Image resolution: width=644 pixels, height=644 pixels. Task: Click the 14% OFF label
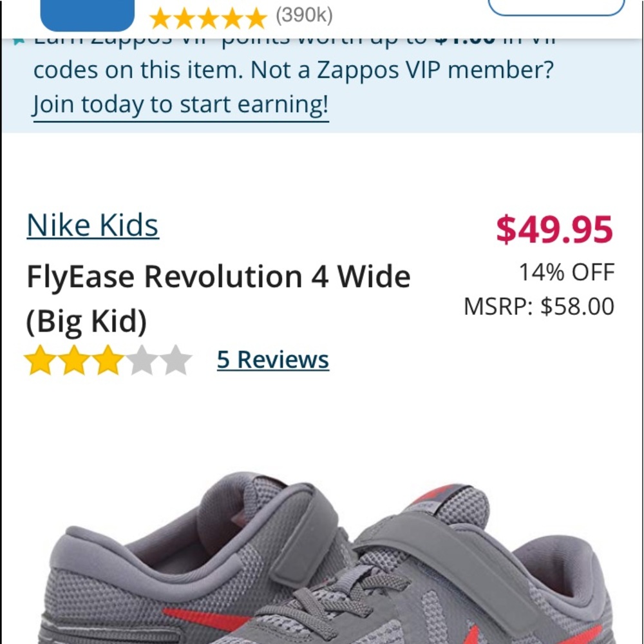pos(566,272)
